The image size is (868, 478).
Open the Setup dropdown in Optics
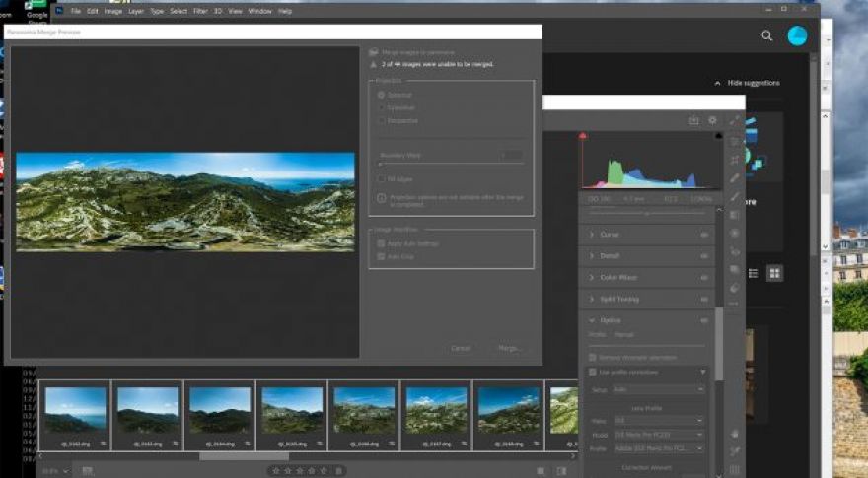(x=658, y=389)
